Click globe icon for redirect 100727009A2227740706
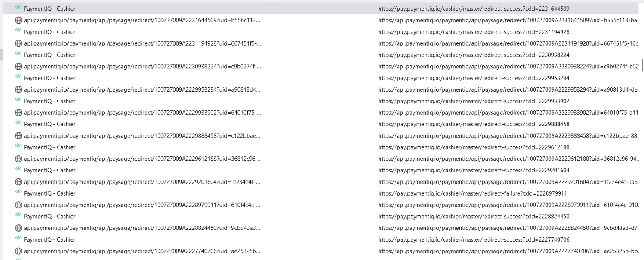The width and height of the screenshot is (644, 260). 18,251
